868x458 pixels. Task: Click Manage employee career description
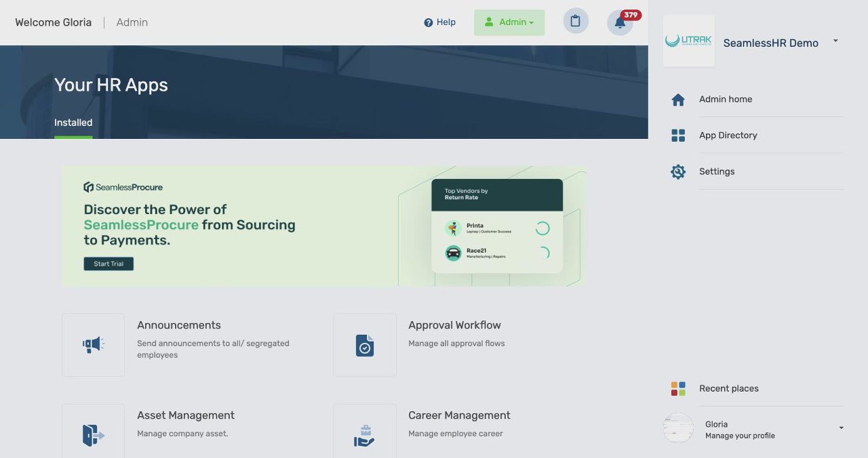456,434
